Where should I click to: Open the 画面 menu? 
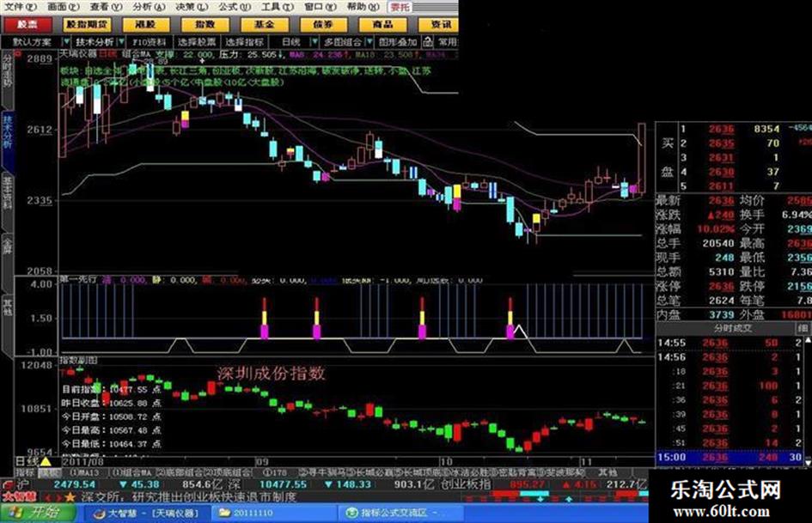(64, 7)
